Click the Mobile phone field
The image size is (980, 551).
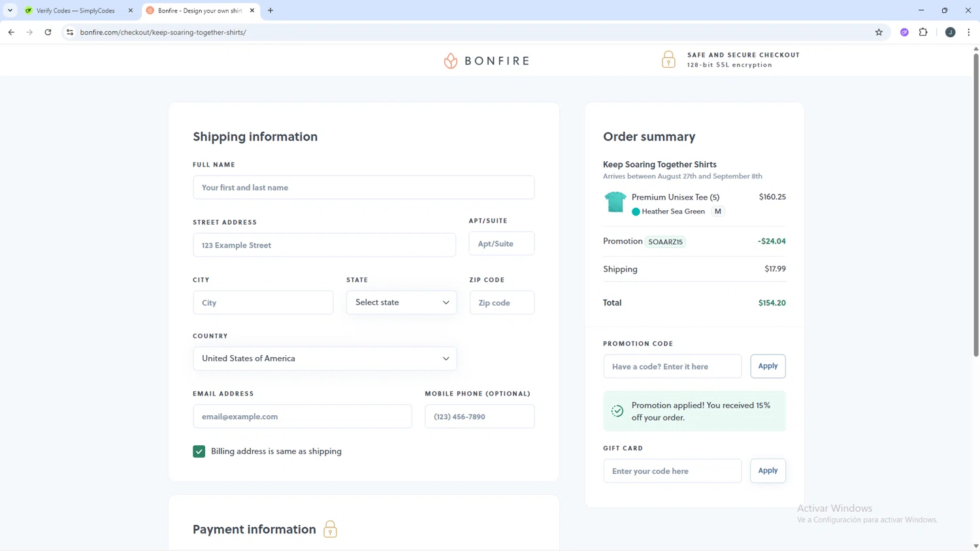pos(480,417)
